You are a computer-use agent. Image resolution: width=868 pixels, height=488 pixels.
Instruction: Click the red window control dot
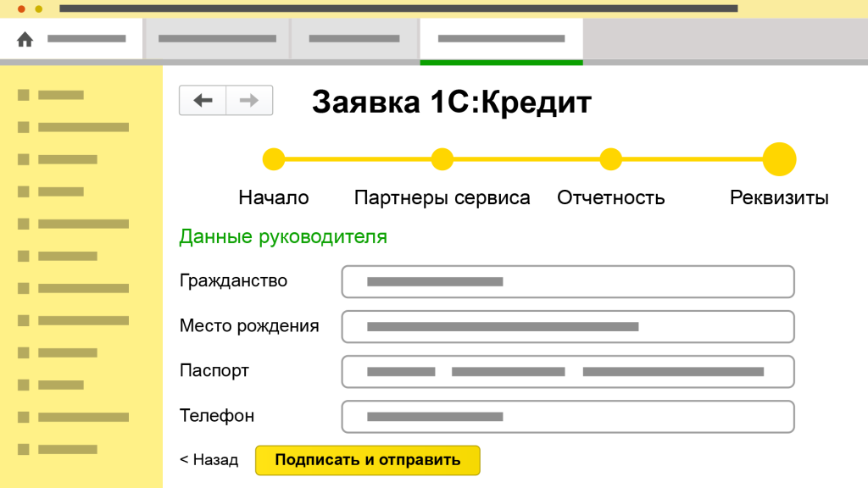point(21,8)
